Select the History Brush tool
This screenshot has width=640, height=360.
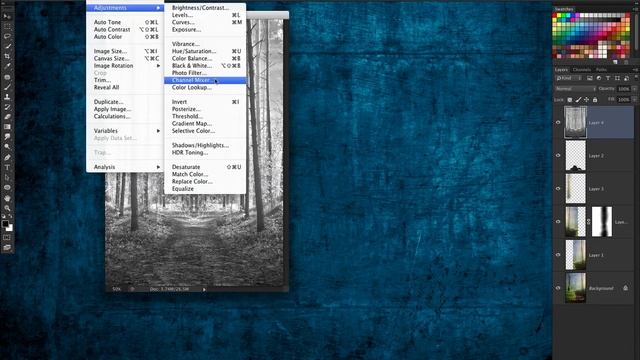tap(7, 107)
